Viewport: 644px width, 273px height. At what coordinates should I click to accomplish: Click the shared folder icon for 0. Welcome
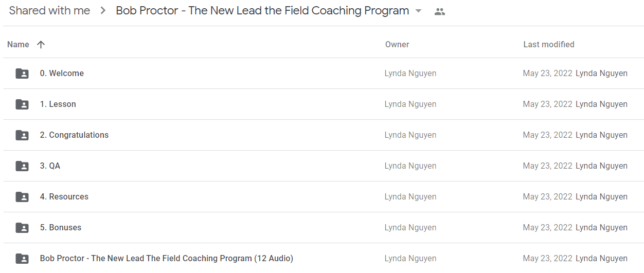click(x=22, y=74)
